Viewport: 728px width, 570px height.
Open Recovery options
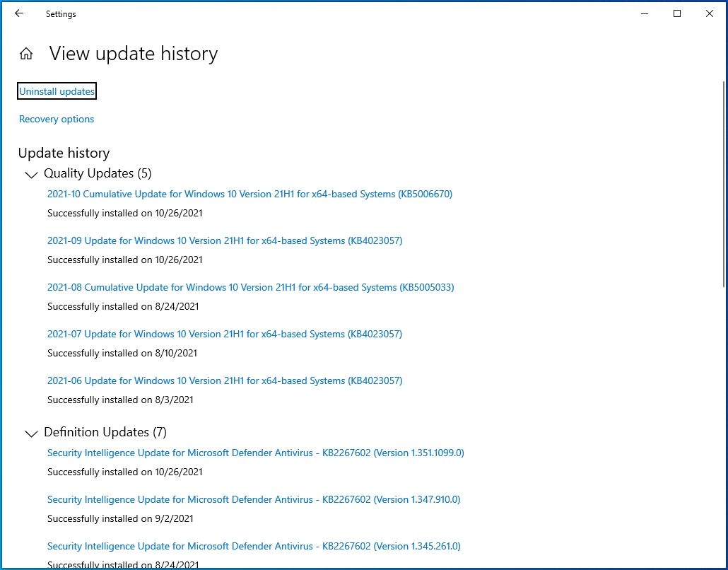pos(57,119)
